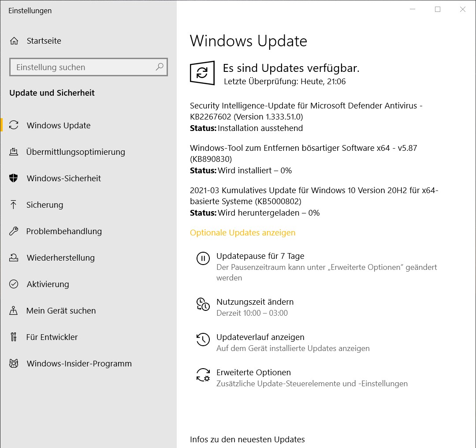This screenshot has height=448, width=476.
Task: Focus the Einstellung suchen search field
Action: (88, 67)
